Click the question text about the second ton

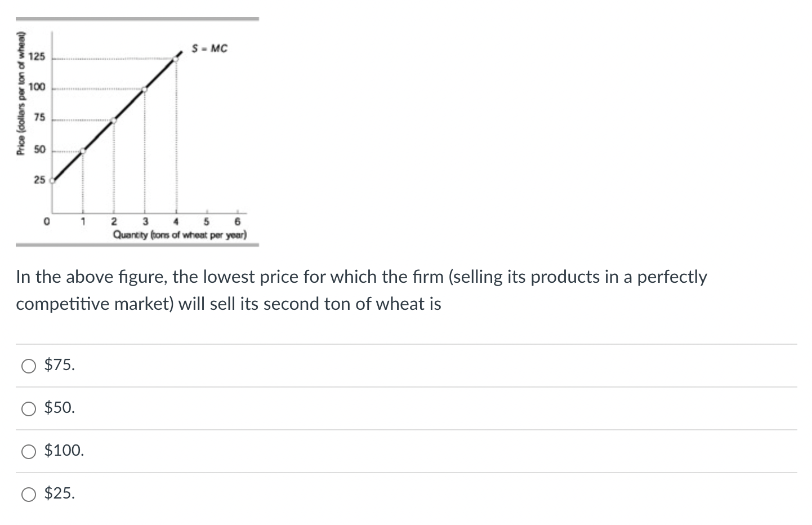[x=361, y=290]
